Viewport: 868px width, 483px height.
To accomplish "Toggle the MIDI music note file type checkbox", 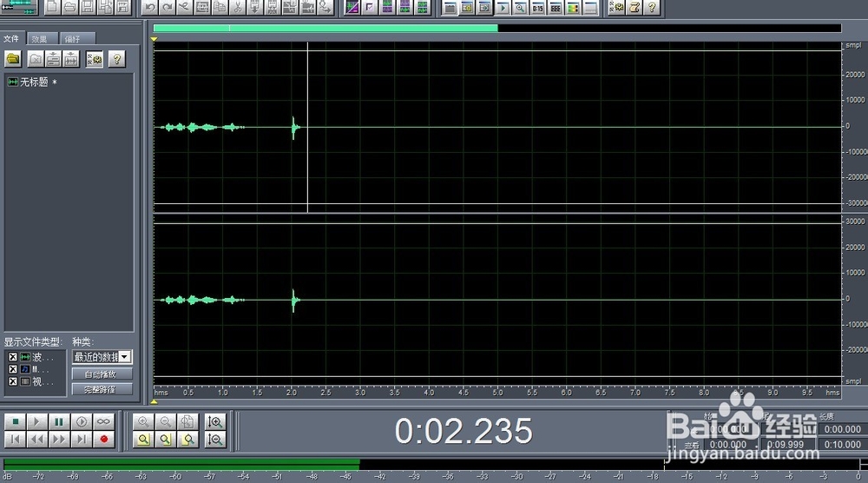I will pyautogui.click(x=13, y=369).
